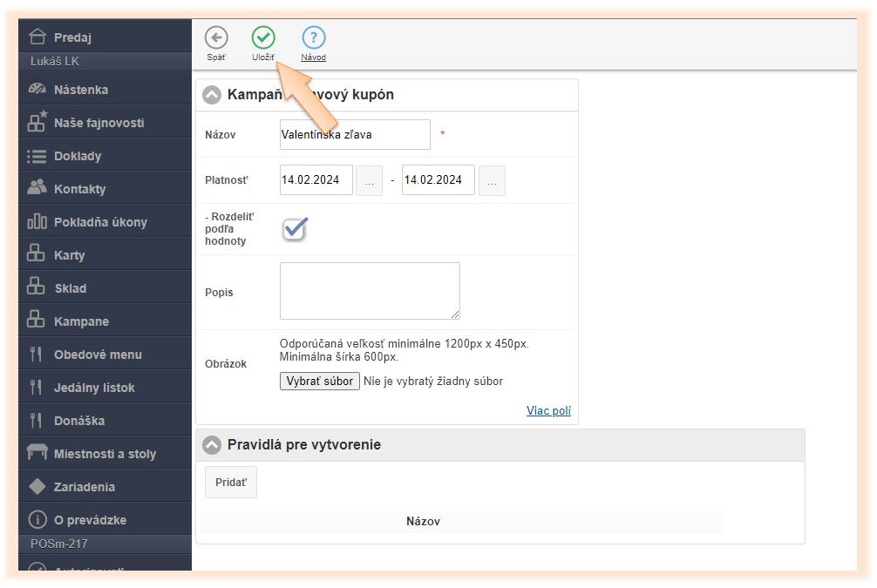Open end date picker for Platnosť

(x=492, y=180)
